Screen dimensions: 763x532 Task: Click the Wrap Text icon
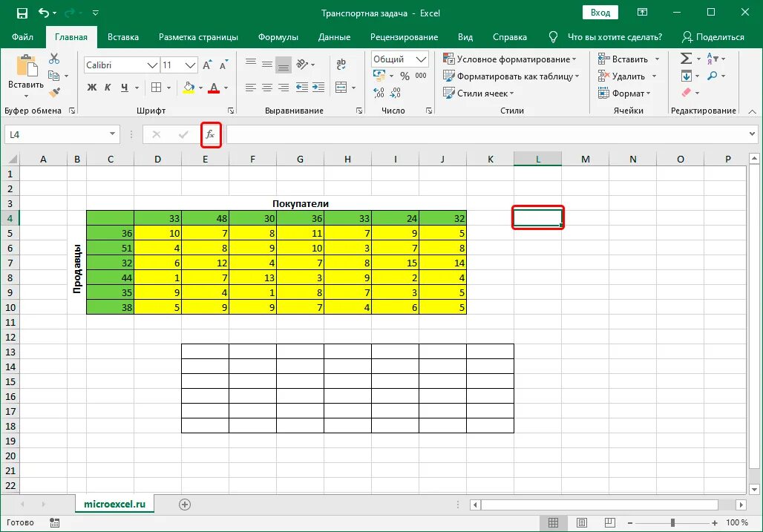click(x=341, y=64)
